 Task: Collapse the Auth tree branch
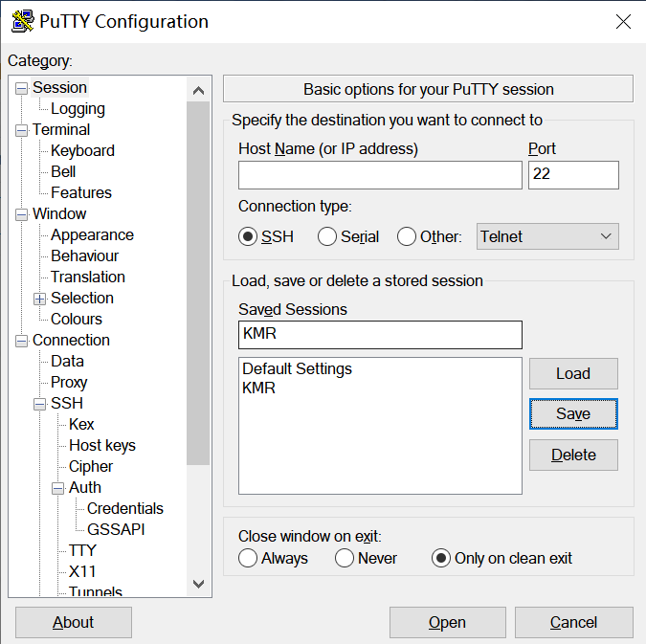coord(57,488)
